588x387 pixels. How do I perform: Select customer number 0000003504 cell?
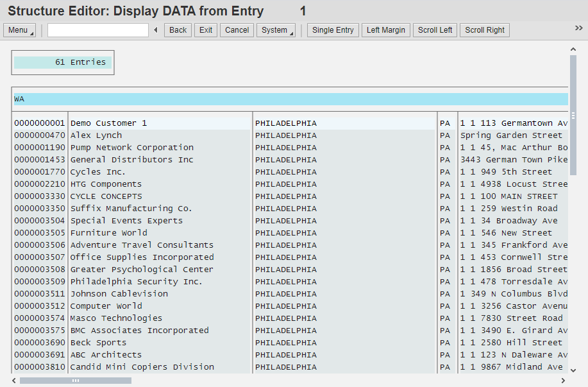[x=40, y=221]
